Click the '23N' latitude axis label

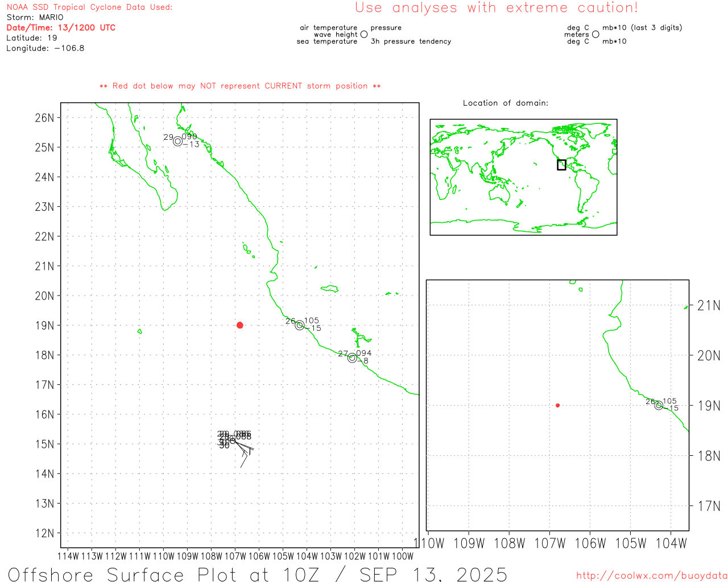pos(44,207)
